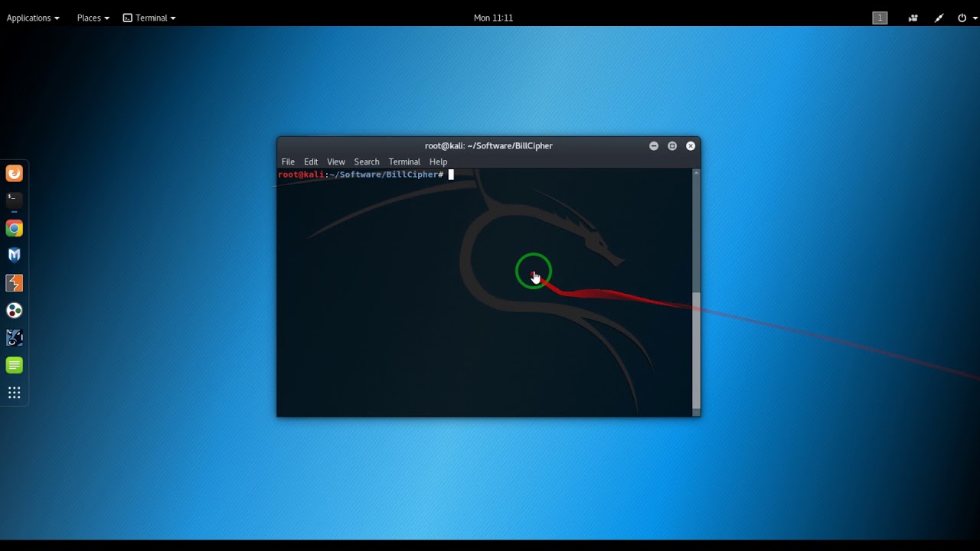Click the terminal title bar text
This screenshot has height=551, width=980.
point(488,145)
